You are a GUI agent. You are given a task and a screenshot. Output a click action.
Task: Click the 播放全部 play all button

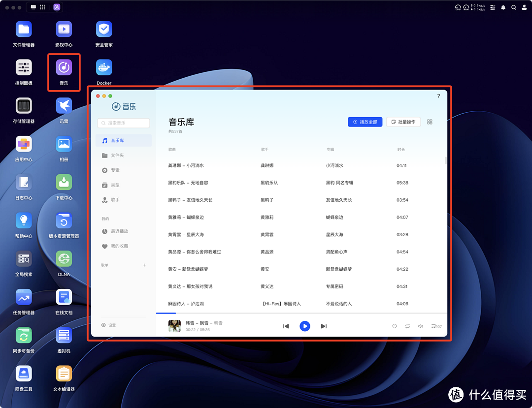pyautogui.click(x=365, y=122)
